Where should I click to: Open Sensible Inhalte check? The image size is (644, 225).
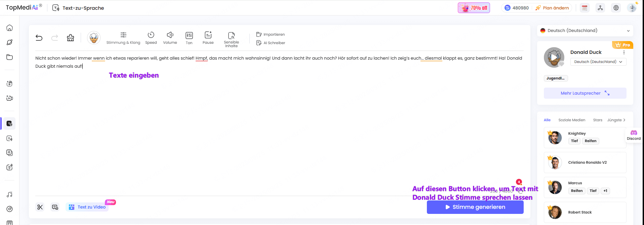[x=232, y=39]
